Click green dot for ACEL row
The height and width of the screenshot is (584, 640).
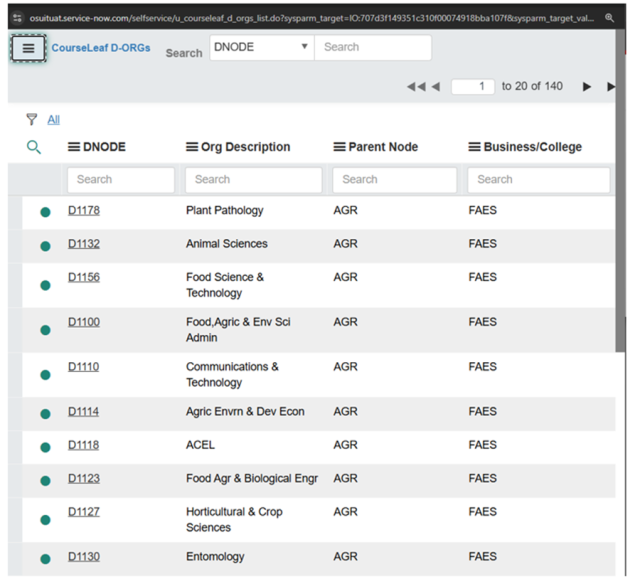click(x=45, y=447)
